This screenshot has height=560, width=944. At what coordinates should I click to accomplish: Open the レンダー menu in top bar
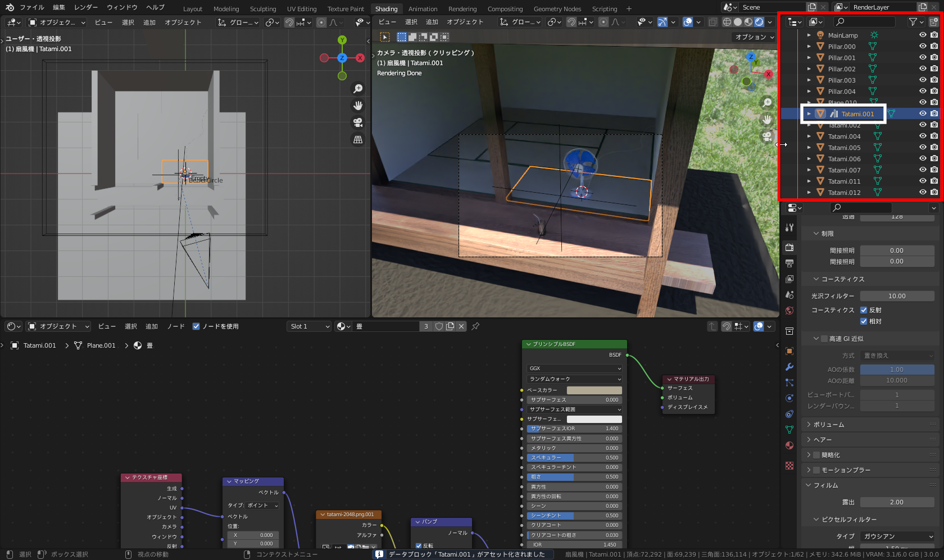86,7
